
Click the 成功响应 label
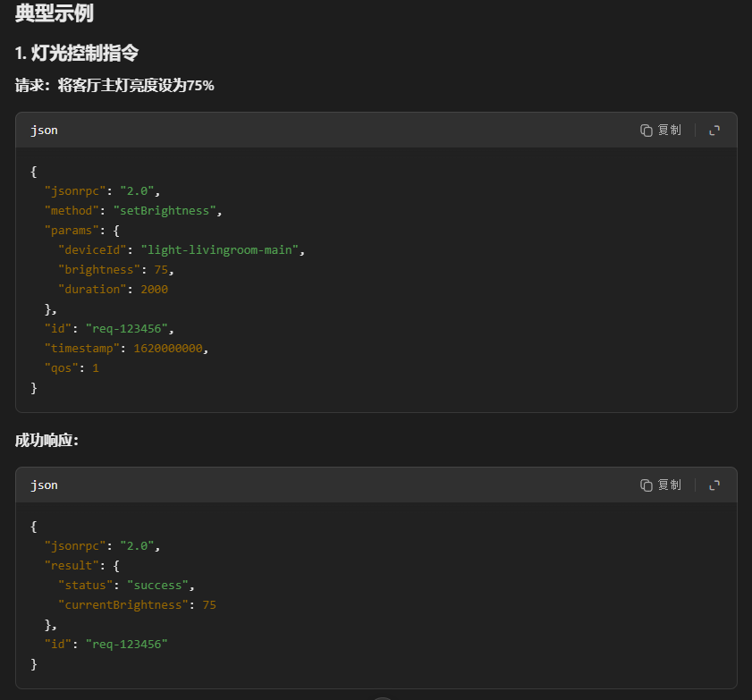(46, 441)
